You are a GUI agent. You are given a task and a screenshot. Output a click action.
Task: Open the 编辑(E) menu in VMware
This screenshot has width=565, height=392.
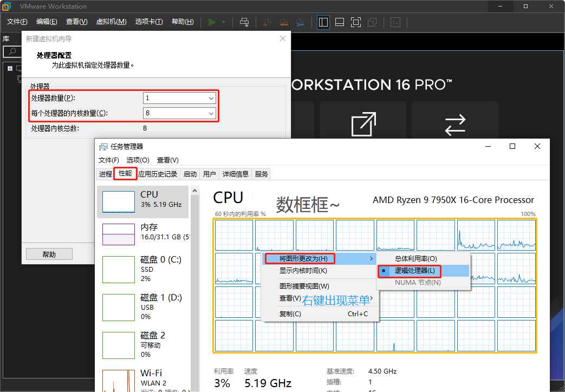tap(47, 22)
